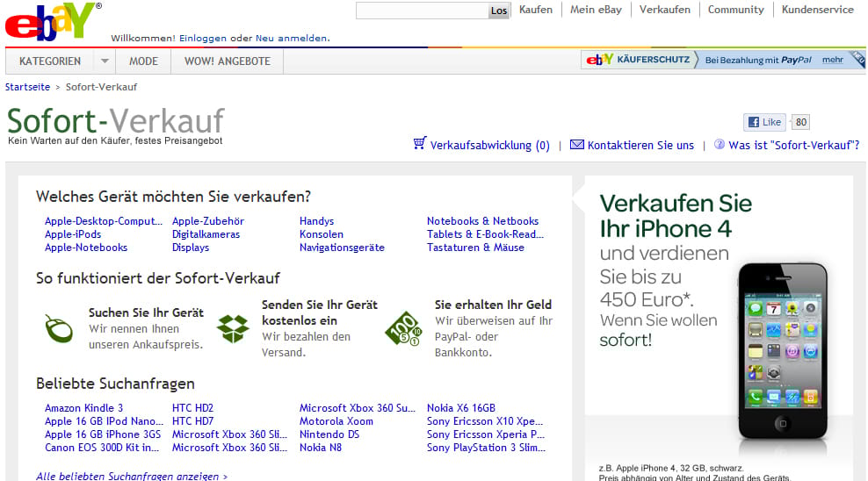Open Sony Ericsson Xperia P... search
Screen dimensions: 868x481
pos(486,434)
